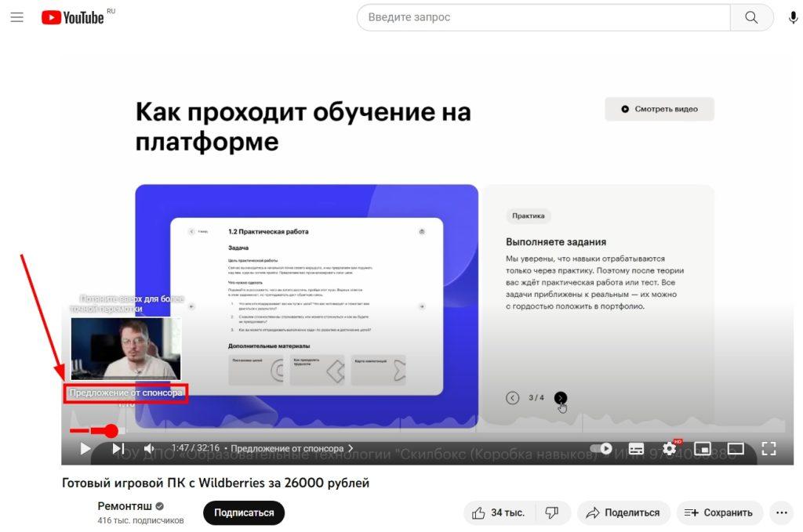This screenshot has width=803, height=532.
Task: Click the video progress bar scrubber
Action: [x=111, y=431]
